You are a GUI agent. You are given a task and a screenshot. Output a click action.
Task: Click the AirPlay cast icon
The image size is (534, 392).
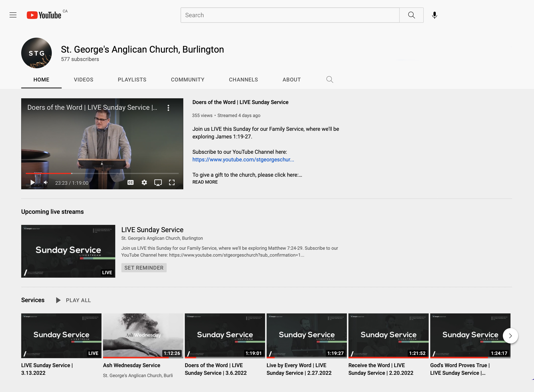pos(158,182)
